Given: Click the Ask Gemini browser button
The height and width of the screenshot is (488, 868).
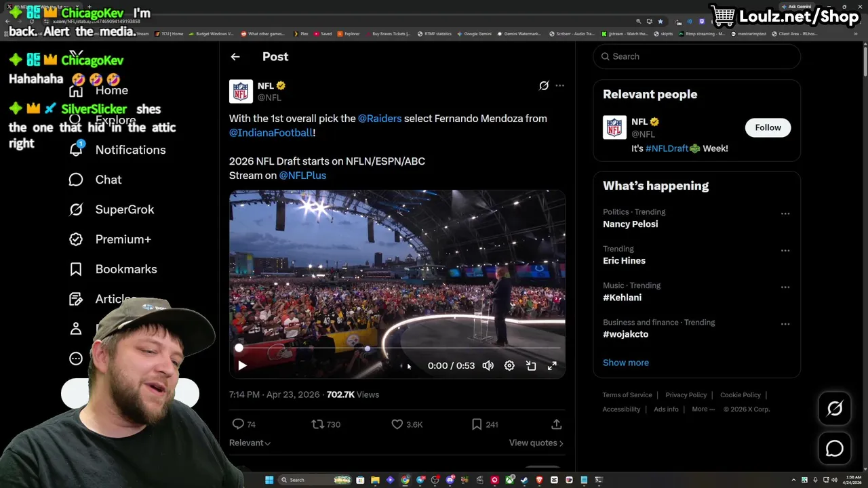Looking at the screenshot, I should [x=796, y=7].
